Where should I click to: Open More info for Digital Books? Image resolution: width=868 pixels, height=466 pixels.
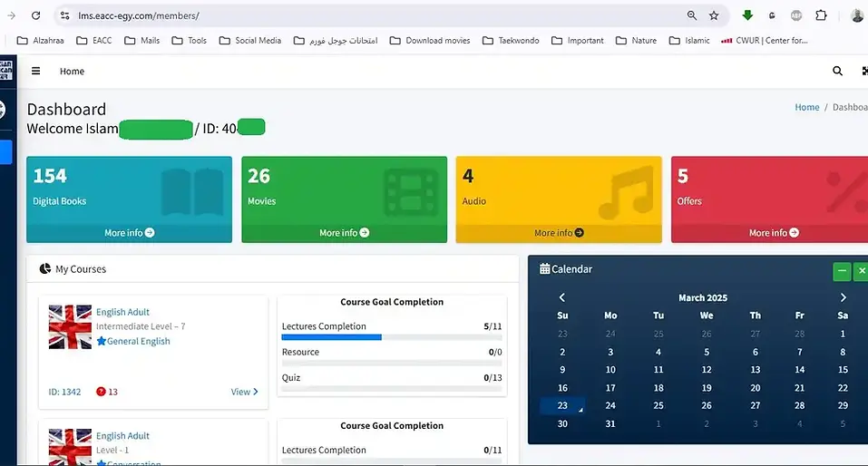130,233
